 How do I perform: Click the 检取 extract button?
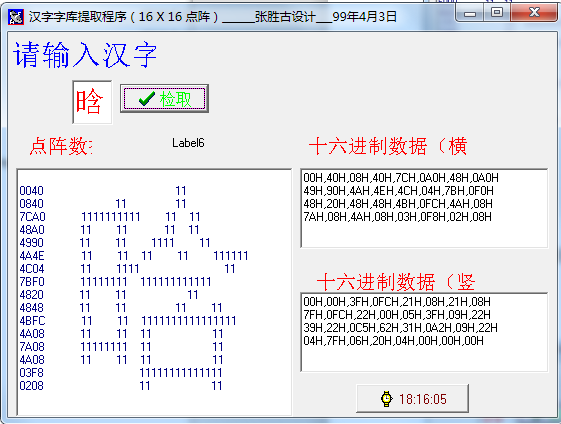[x=164, y=99]
